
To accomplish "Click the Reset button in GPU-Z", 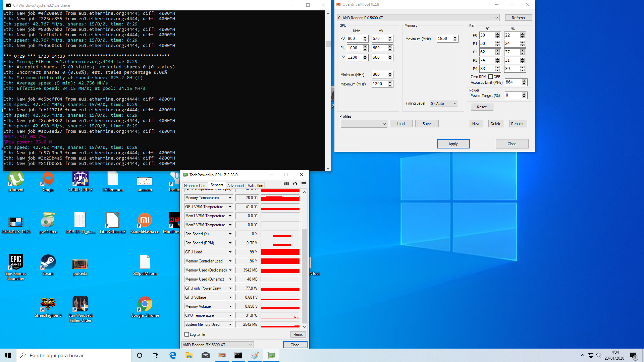I will 298,335.
